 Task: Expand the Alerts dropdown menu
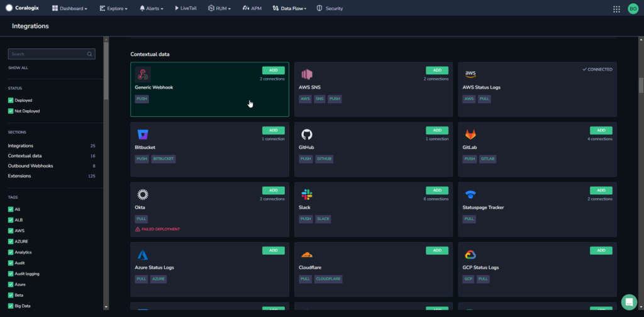coord(152,8)
